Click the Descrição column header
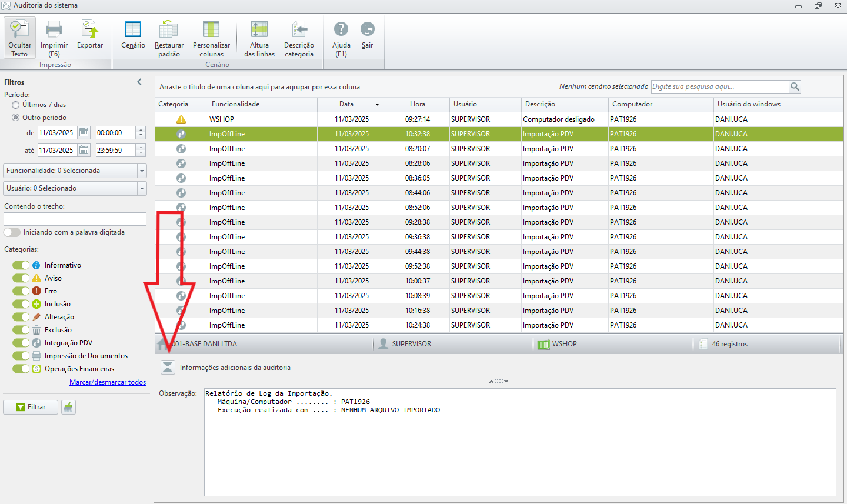 [540, 104]
